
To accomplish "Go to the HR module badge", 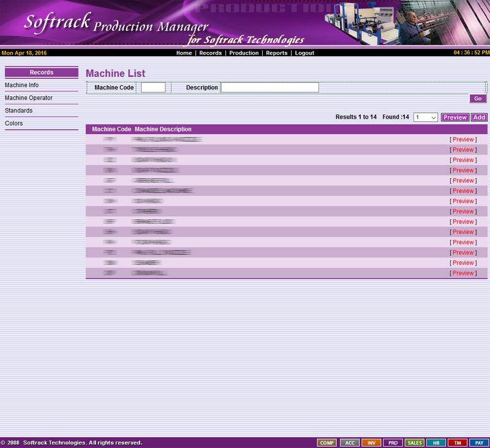I will coord(436,442).
